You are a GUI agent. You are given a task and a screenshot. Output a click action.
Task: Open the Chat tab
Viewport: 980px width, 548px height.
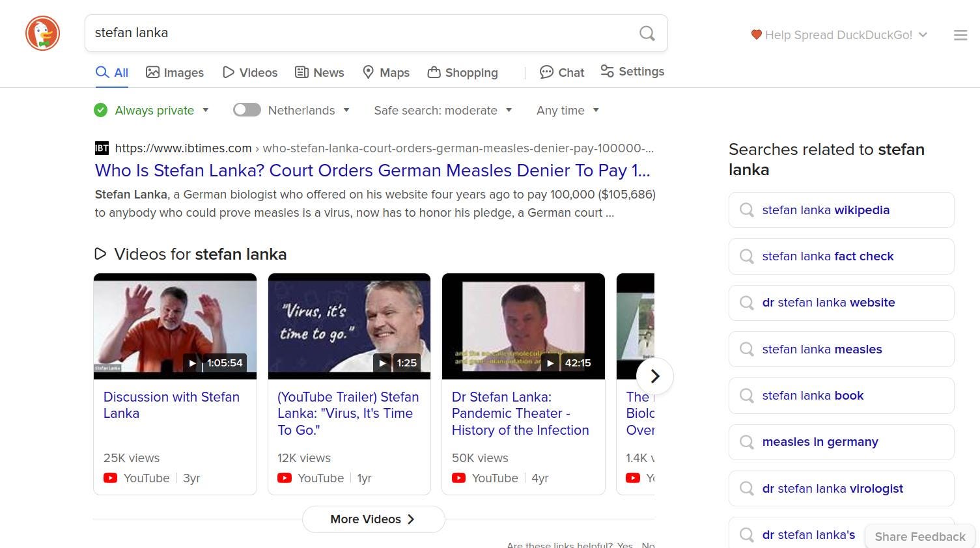point(562,72)
